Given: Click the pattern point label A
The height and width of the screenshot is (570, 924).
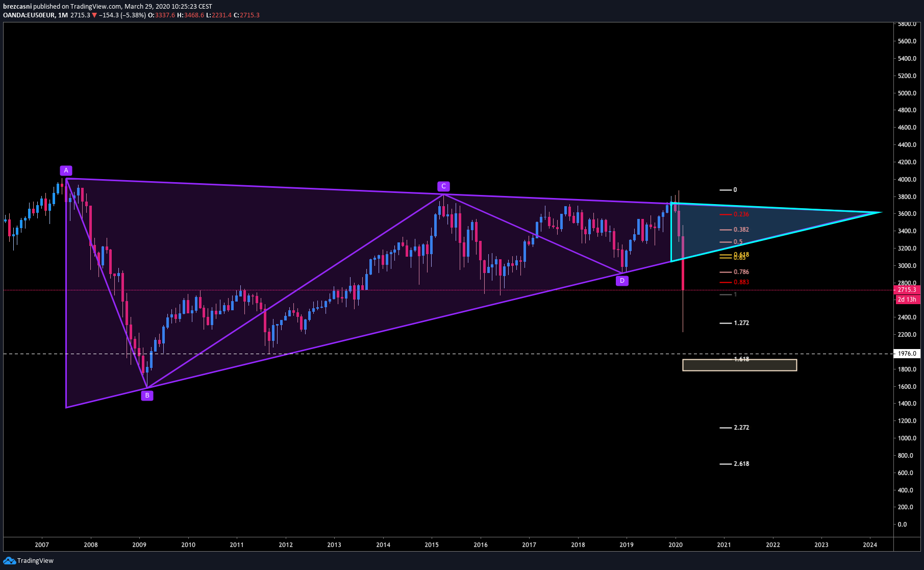Looking at the screenshot, I should tap(66, 170).
